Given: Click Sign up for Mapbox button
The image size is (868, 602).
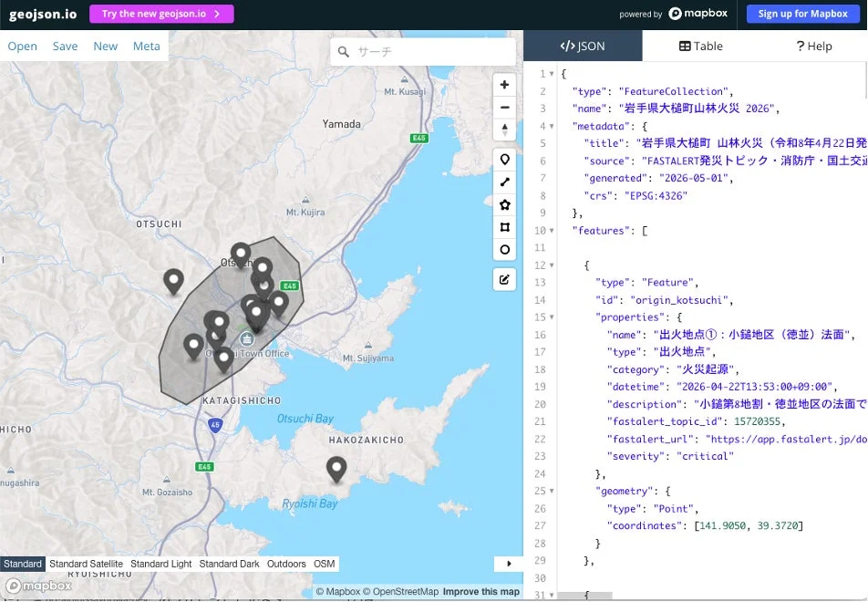Looking at the screenshot, I should click(x=802, y=14).
